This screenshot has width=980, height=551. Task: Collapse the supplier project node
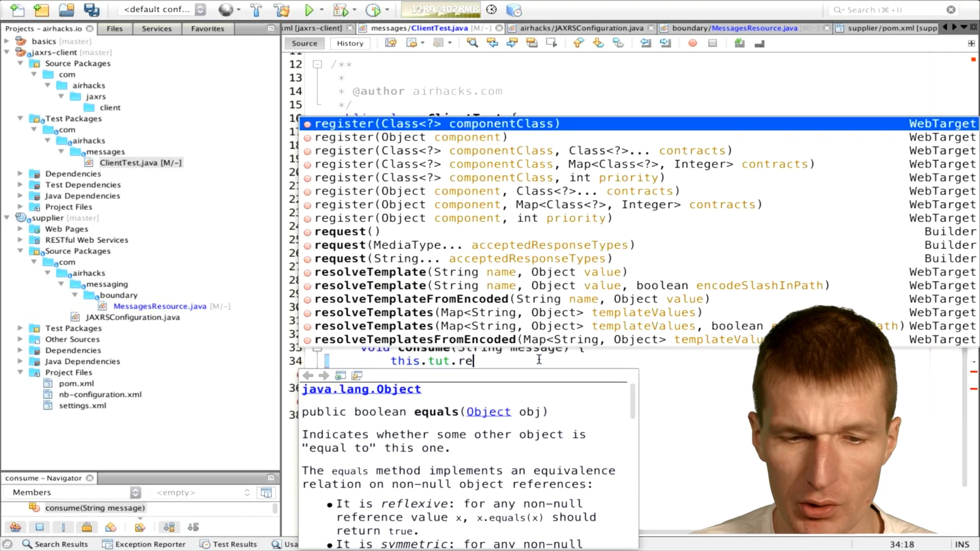click(x=7, y=218)
